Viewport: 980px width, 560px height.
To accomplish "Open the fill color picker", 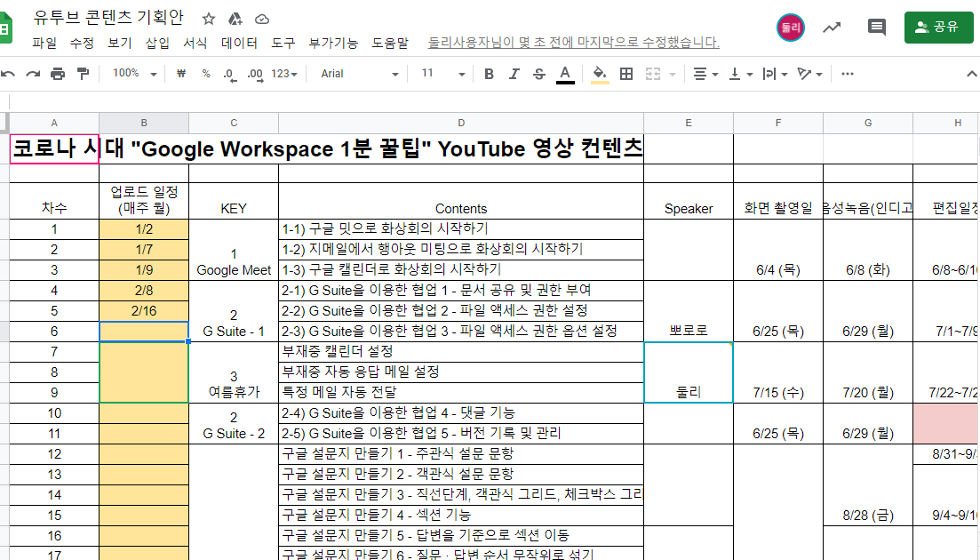I will tap(600, 75).
